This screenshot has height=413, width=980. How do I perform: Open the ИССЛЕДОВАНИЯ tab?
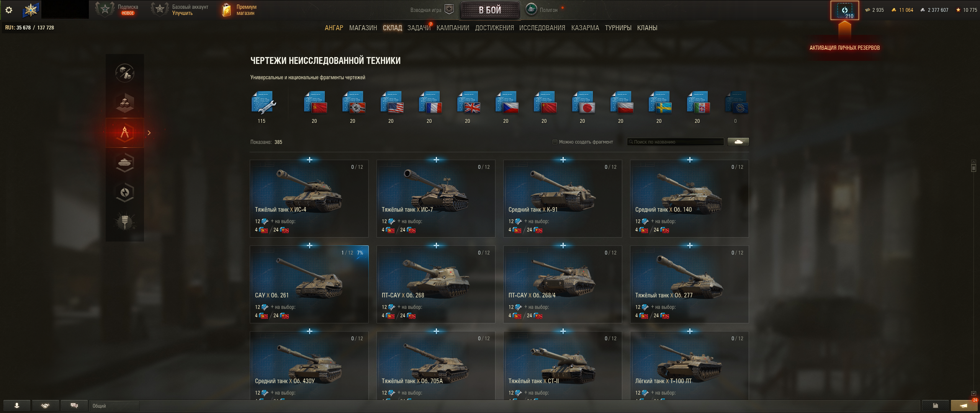[x=542, y=28]
